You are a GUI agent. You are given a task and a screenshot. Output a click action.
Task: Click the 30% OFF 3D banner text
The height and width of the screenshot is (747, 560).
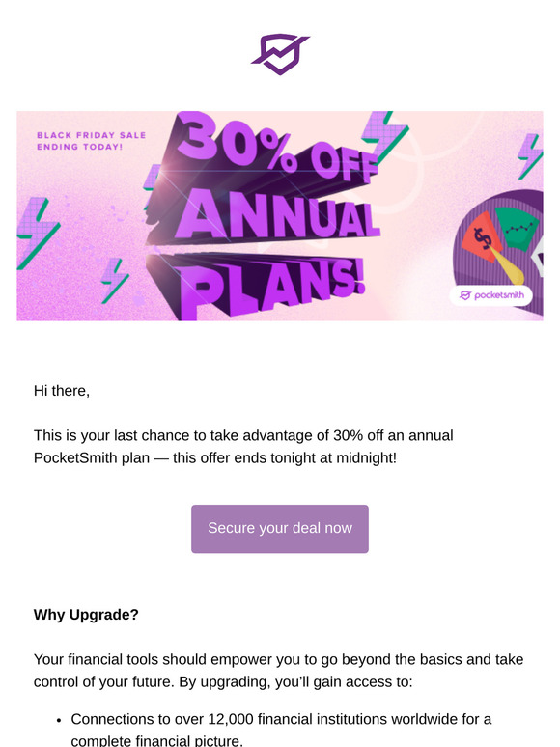(276, 147)
